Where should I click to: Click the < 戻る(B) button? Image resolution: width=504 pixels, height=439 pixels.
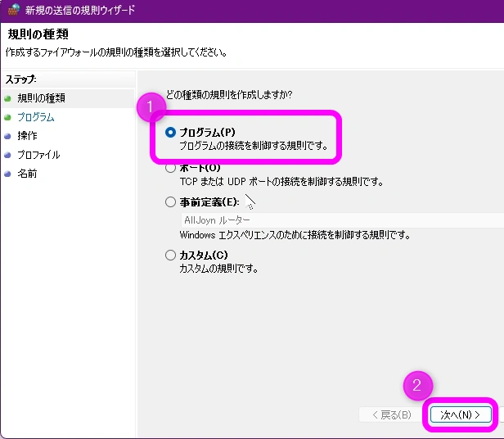click(x=391, y=415)
